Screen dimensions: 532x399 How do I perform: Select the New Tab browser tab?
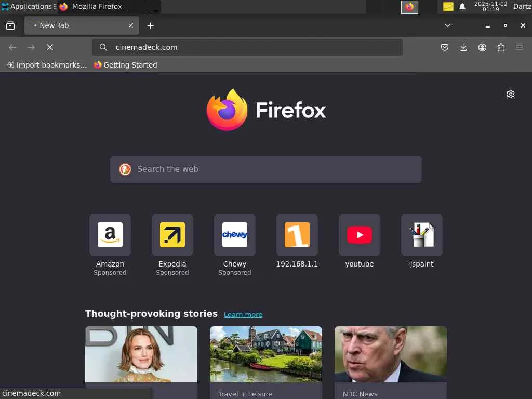[82, 25]
